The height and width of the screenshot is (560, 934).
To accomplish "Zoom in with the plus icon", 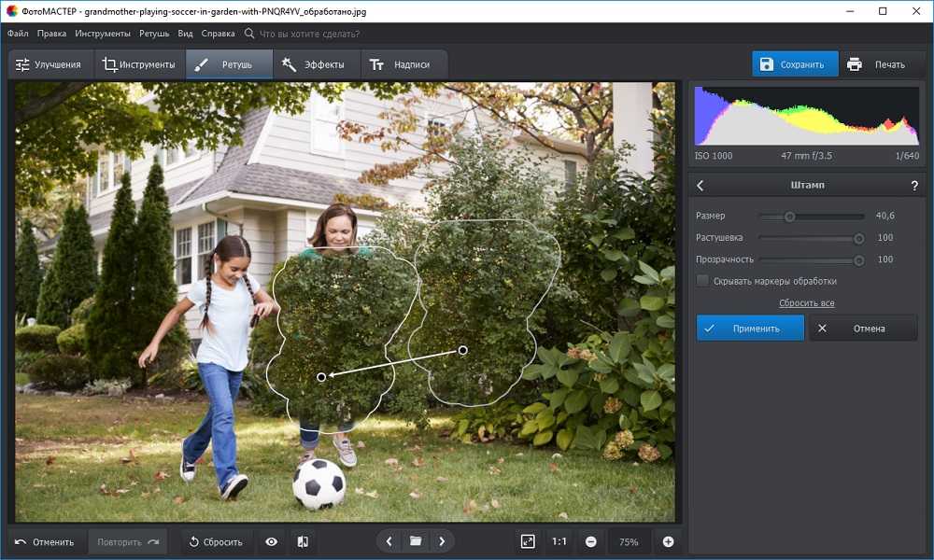I will pos(669,541).
